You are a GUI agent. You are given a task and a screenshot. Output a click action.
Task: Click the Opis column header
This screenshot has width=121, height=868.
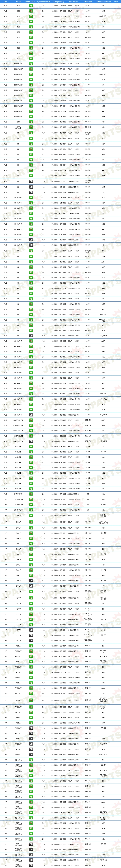(x=116, y=2)
